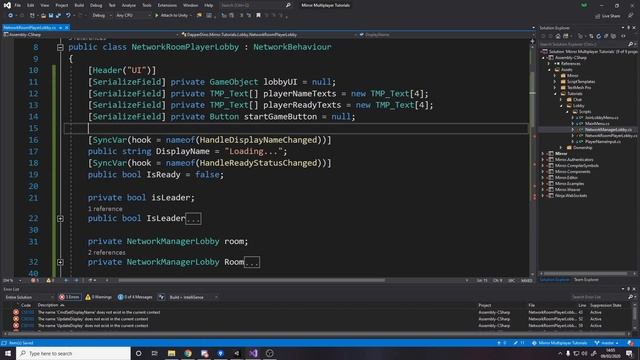The height and width of the screenshot is (360, 640).
Task: Open Visual Studio icon on Windows taskbar
Action: click(x=253, y=353)
